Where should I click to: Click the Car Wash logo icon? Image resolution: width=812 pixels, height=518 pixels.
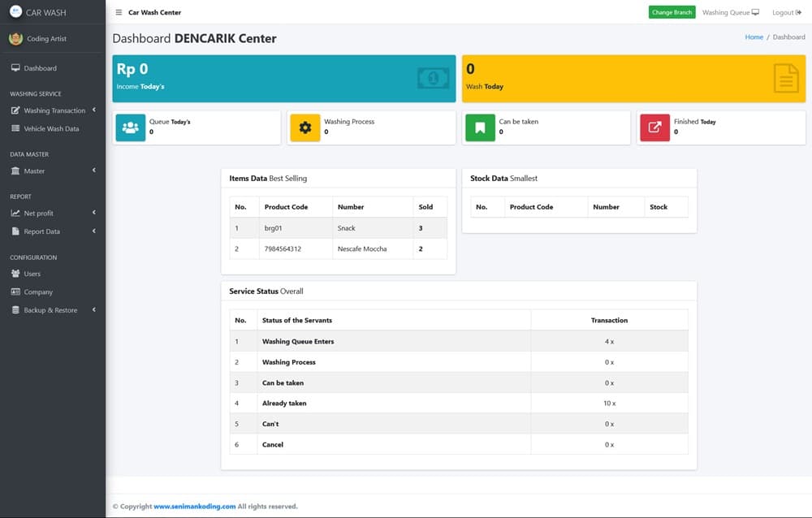pos(15,12)
